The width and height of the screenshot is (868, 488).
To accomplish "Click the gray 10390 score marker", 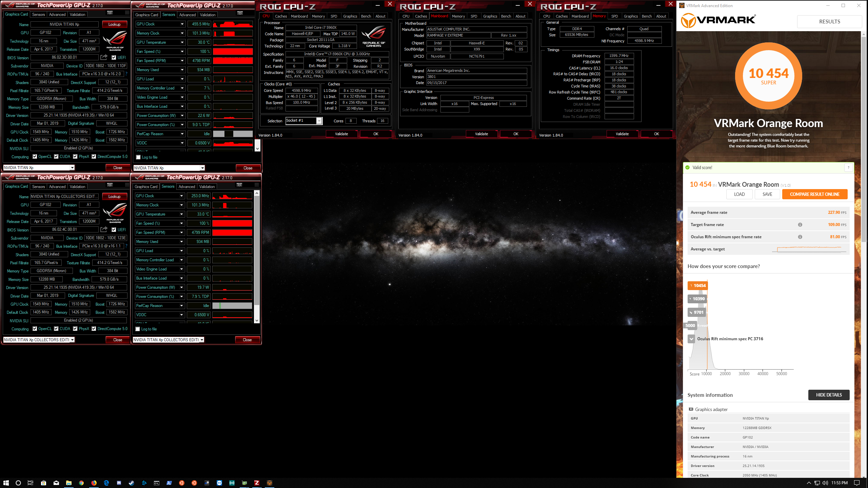I will point(697,299).
